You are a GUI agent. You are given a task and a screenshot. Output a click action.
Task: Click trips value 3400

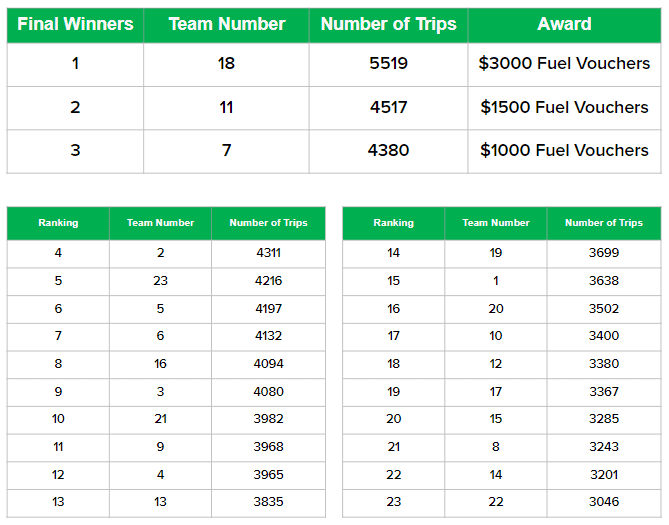(604, 336)
